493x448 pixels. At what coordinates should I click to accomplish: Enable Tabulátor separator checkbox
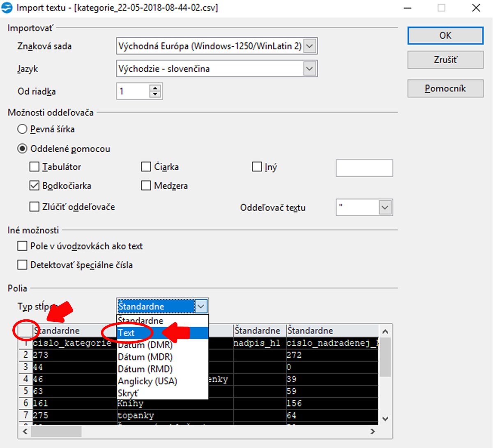tap(35, 167)
